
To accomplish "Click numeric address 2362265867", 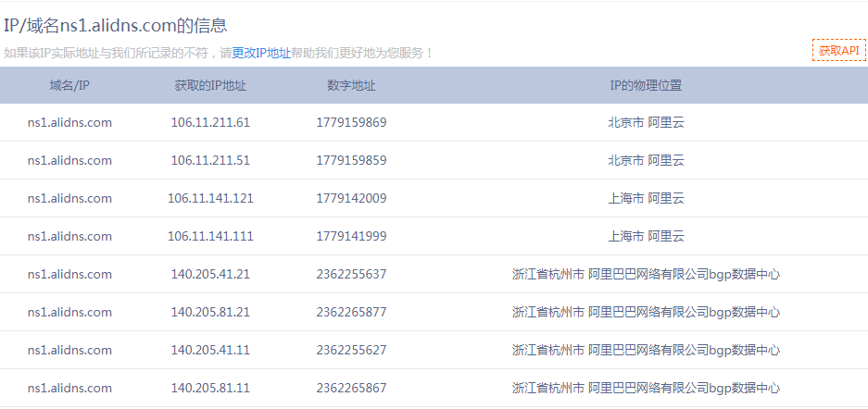I will (351, 388).
